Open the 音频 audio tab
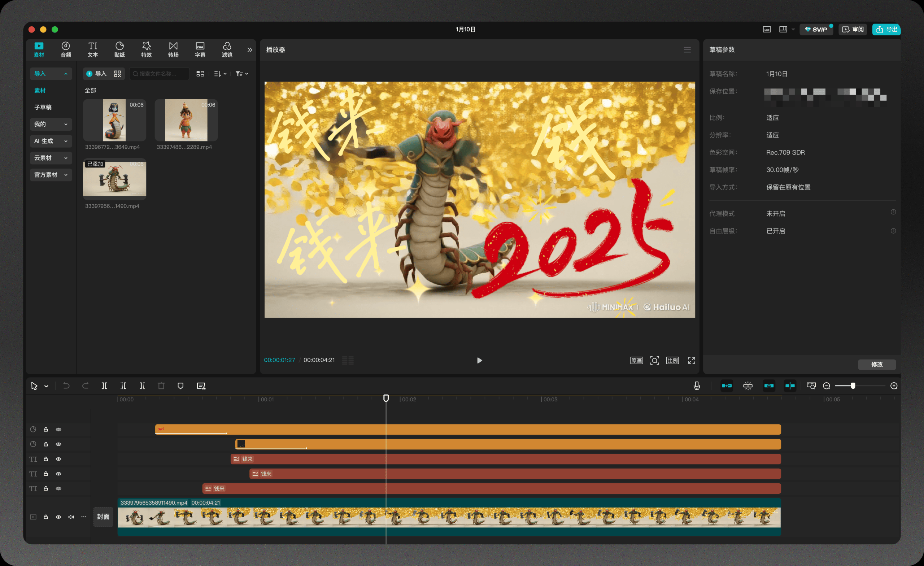The image size is (924, 566). coord(66,49)
